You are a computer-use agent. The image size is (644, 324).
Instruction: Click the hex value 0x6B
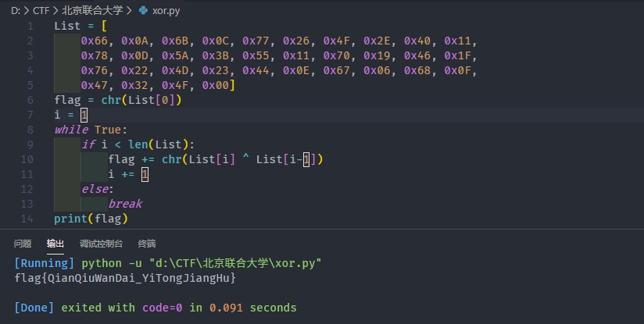point(175,41)
